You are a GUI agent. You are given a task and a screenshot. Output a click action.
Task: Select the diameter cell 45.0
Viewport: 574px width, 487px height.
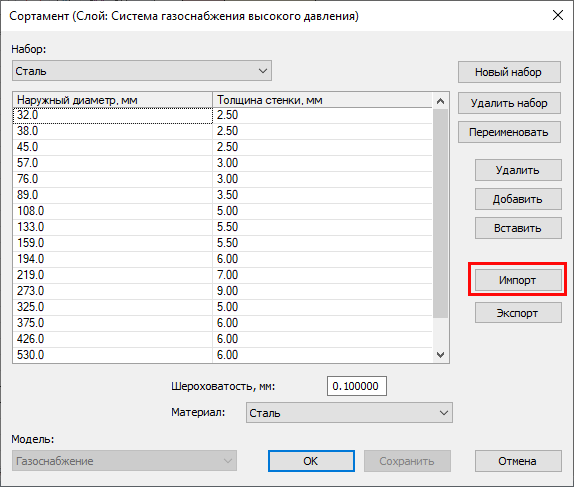pyautogui.click(x=113, y=147)
